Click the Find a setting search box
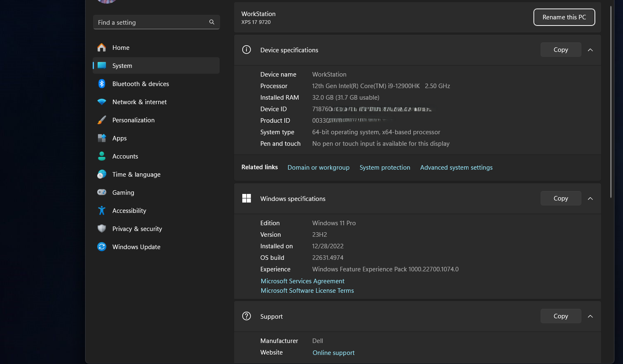 [x=156, y=22]
